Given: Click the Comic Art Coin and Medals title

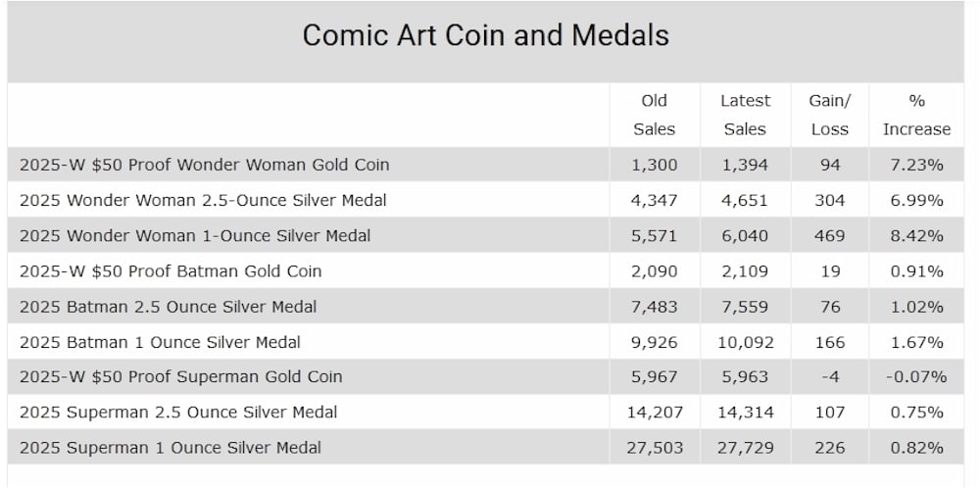Looking at the screenshot, I should click(485, 35).
